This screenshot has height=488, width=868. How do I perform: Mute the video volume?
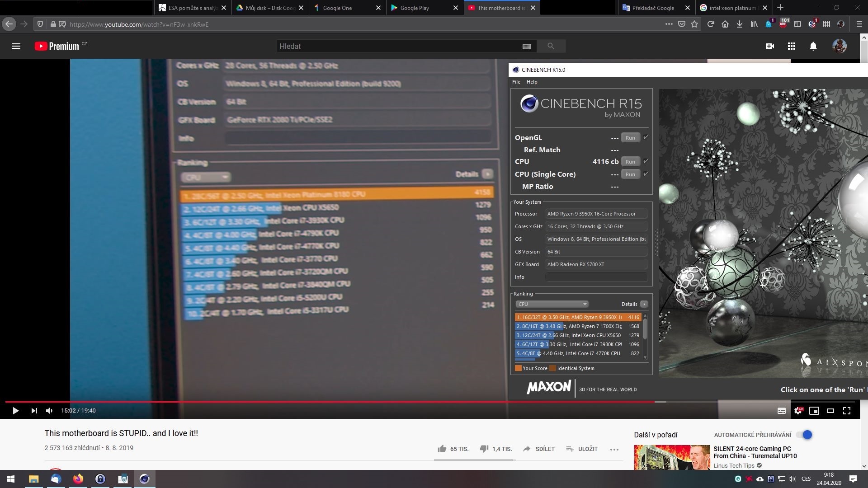[49, 411]
